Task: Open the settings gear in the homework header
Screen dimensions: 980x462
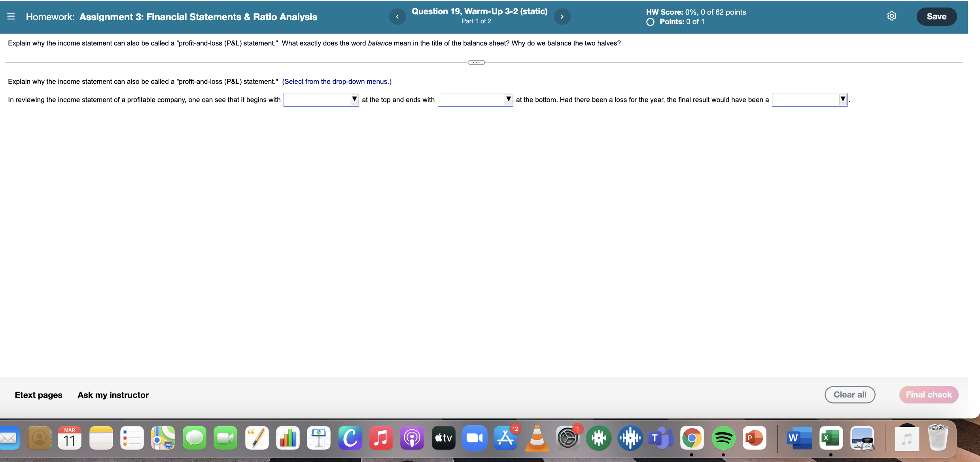Action: tap(891, 16)
